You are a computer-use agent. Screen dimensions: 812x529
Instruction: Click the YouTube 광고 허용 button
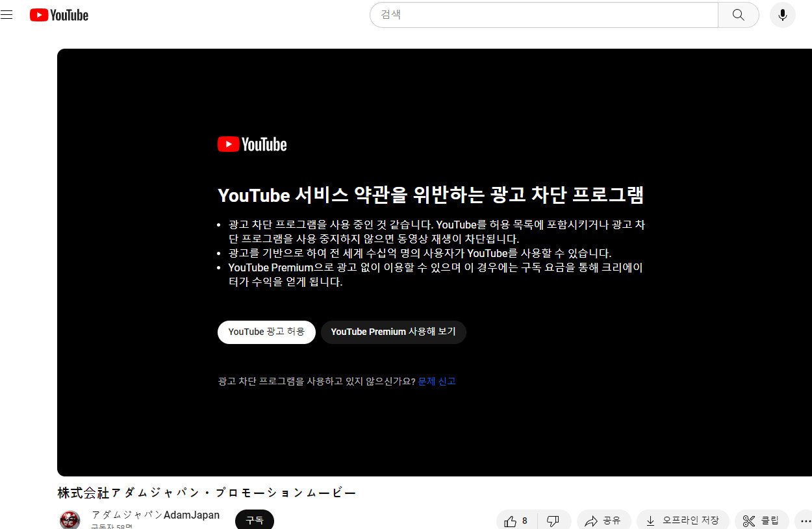tap(266, 332)
